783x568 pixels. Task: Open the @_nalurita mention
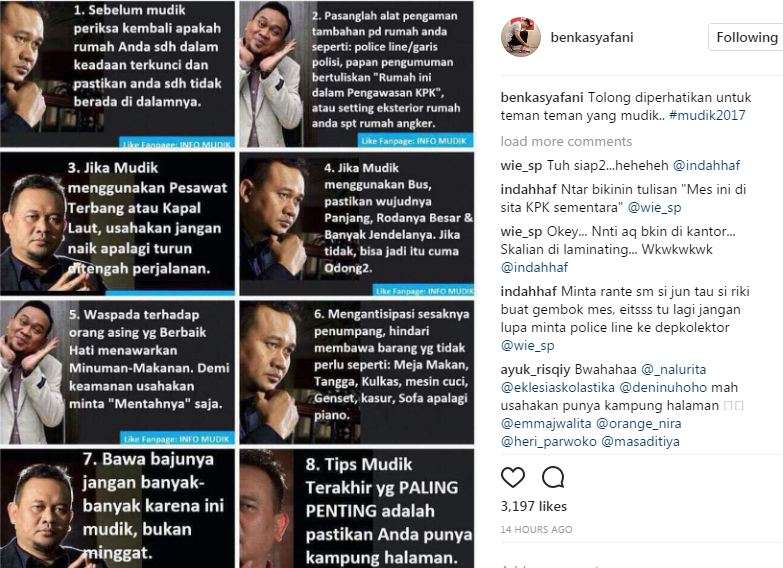(674, 369)
